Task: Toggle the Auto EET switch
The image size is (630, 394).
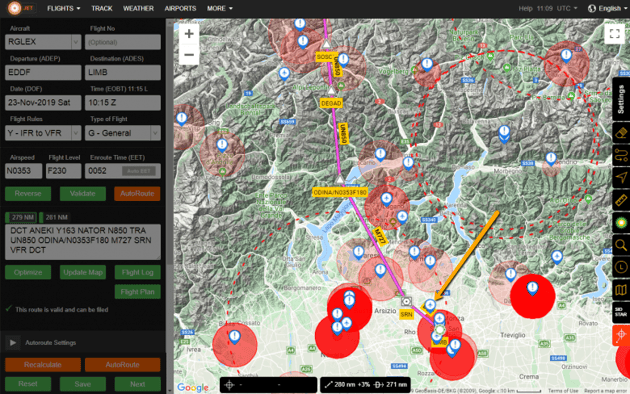Action: pyautogui.click(x=139, y=171)
